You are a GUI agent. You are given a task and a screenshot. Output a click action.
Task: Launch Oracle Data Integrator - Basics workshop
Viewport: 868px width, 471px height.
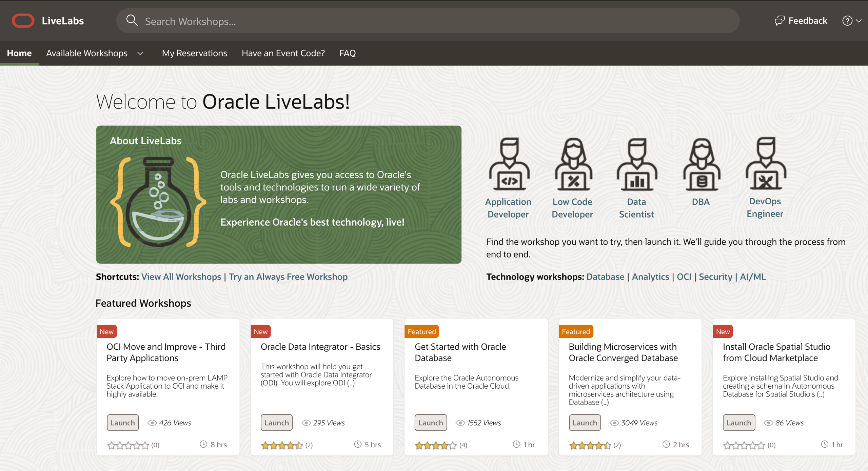pos(277,423)
